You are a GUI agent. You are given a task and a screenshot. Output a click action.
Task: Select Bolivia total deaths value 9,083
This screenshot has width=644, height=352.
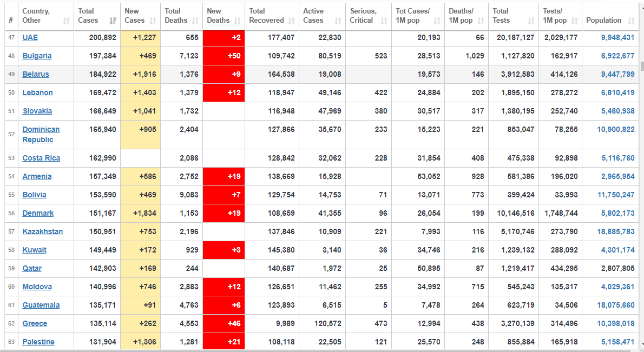[189, 195]
